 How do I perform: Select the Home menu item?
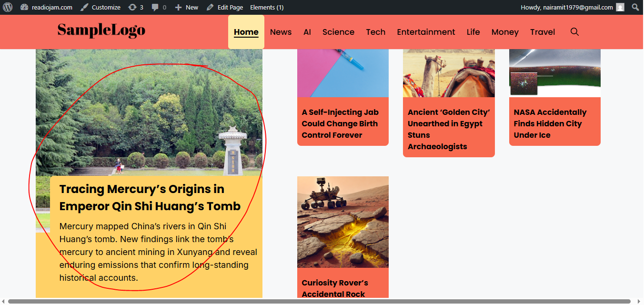click(246, 32)
